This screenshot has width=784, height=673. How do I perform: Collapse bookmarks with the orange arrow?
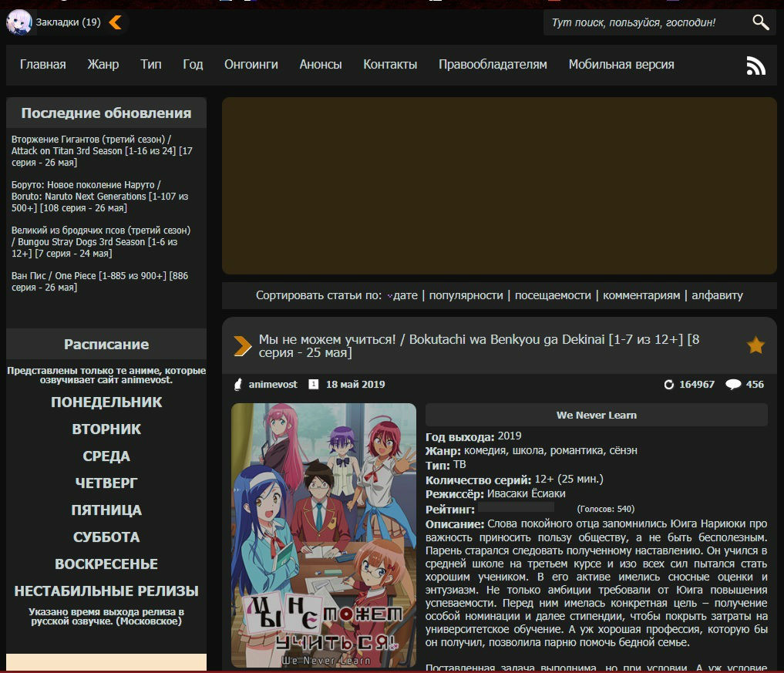[116, 22]
